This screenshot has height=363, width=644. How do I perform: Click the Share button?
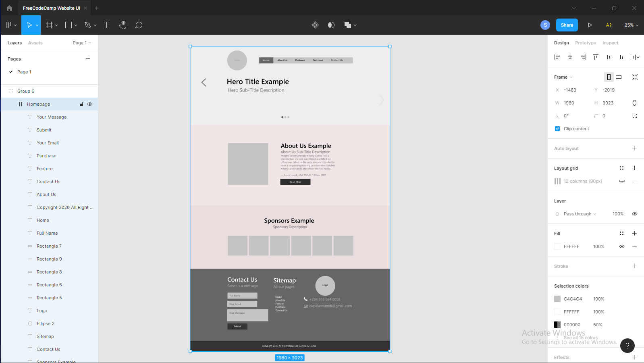(x=567, y=25)
